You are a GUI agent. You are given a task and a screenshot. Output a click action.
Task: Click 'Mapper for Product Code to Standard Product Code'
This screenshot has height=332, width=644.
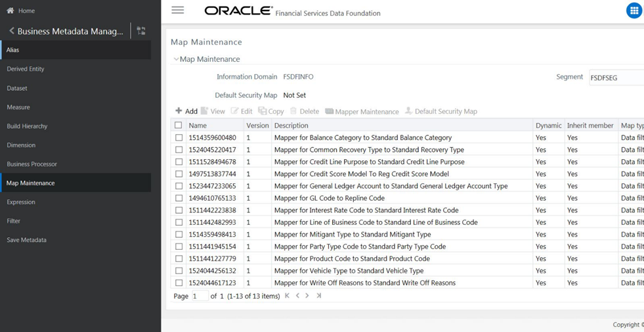click(352, 258)
